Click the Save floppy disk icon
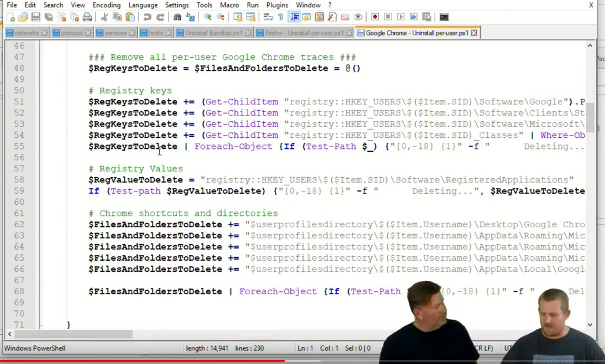Image resolution: width=605 pixels, height=364 pixels. click(36, 17)
